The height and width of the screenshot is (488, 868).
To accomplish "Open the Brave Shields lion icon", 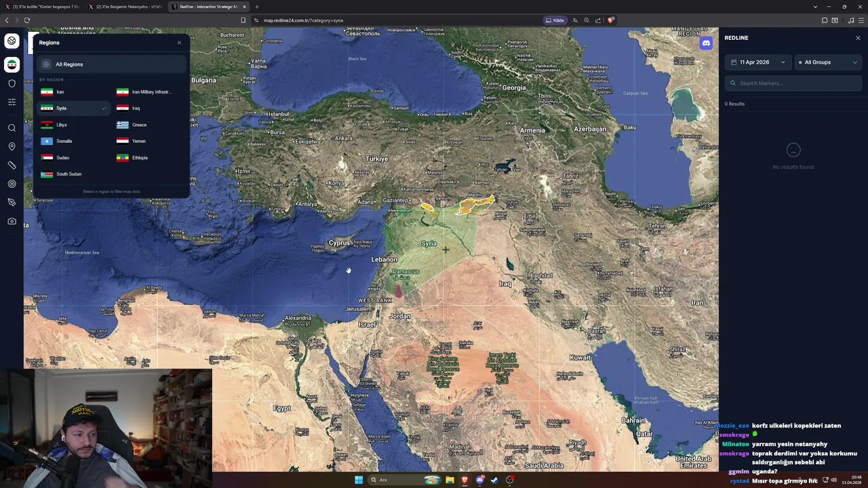I will point(610,20).
